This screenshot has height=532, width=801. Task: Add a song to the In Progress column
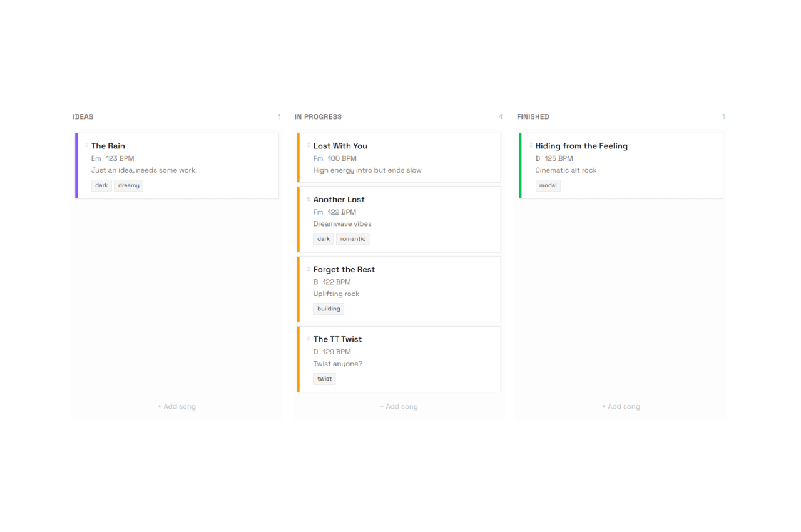(399, 406)
